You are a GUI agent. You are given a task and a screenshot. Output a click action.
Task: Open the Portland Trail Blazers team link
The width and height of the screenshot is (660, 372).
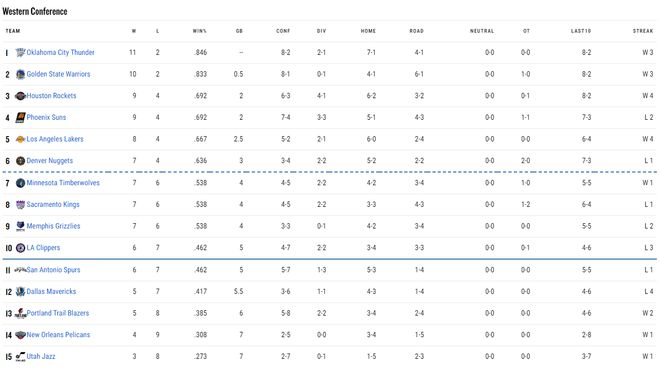tap(58, 314)
